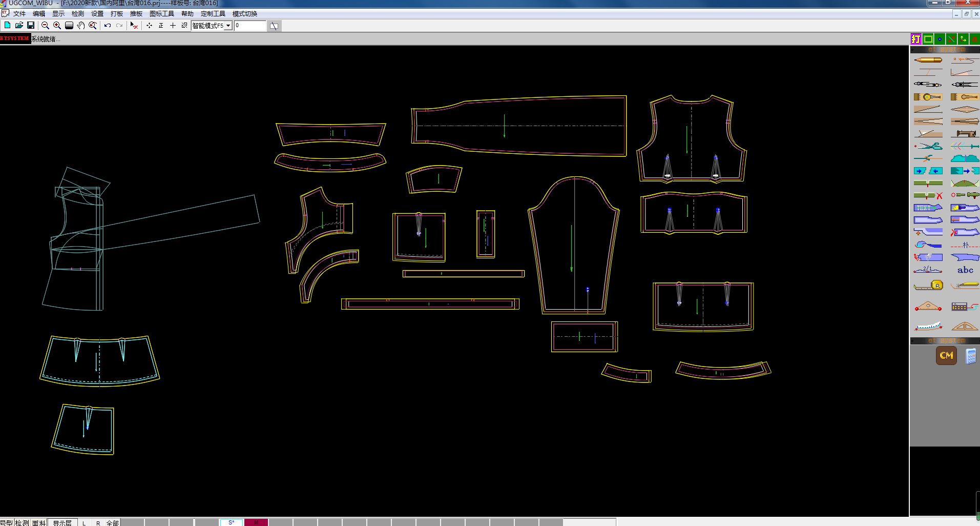The width and height of the screenshot is (980, 526).
Task: Click the zoom in magnifier icon
Action: click(x=57, y=25)
